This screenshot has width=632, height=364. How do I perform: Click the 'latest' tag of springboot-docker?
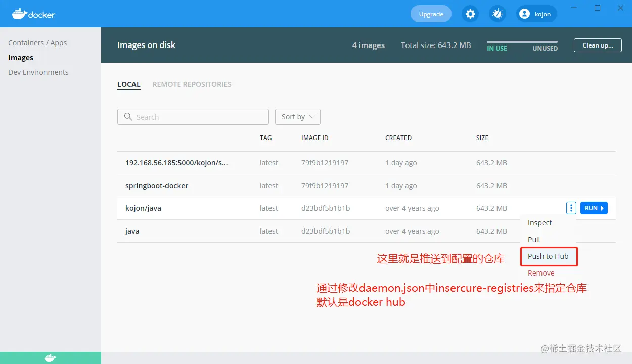[269, 186]
